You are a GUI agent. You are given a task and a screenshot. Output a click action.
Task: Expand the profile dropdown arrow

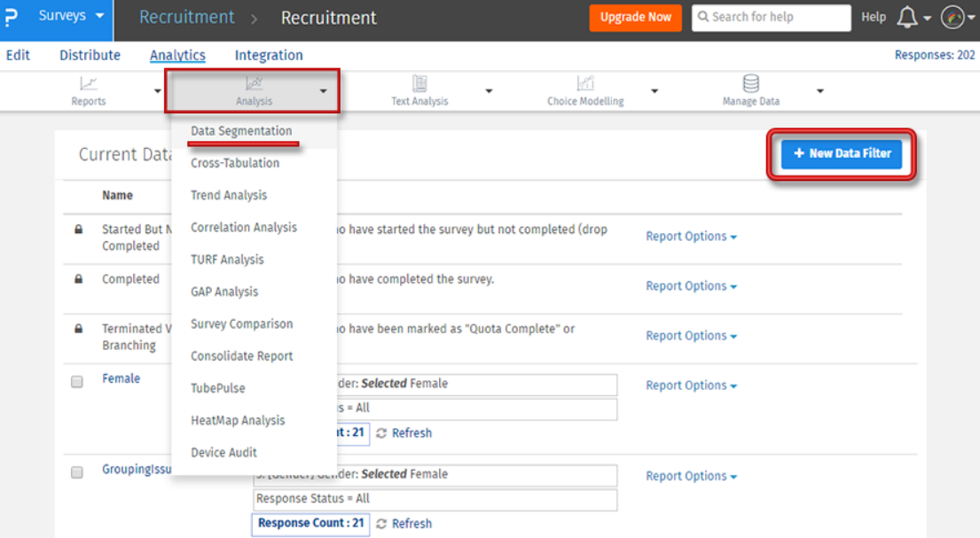pos(971,18)
